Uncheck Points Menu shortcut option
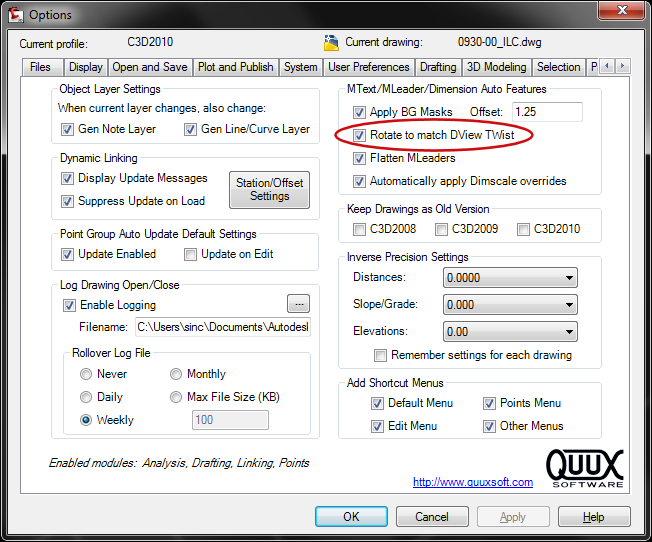This screenshot has height=542, width=652. tap(489, 403)
